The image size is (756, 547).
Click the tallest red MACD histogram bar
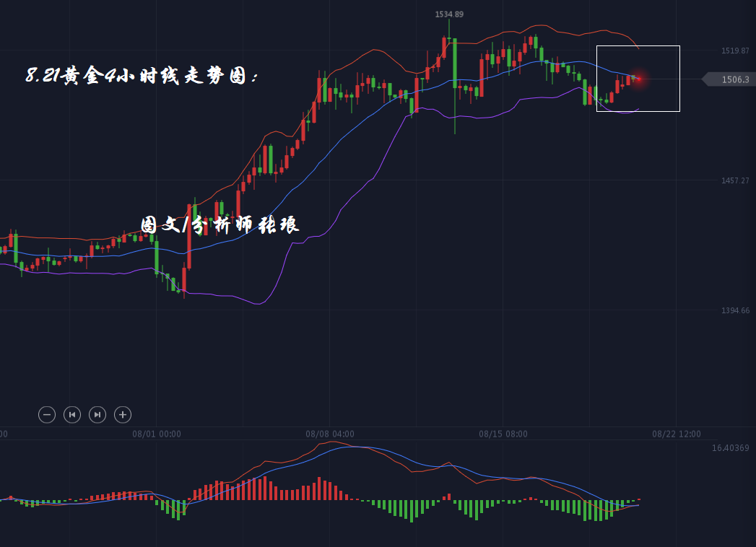click(x=265, y=488)
